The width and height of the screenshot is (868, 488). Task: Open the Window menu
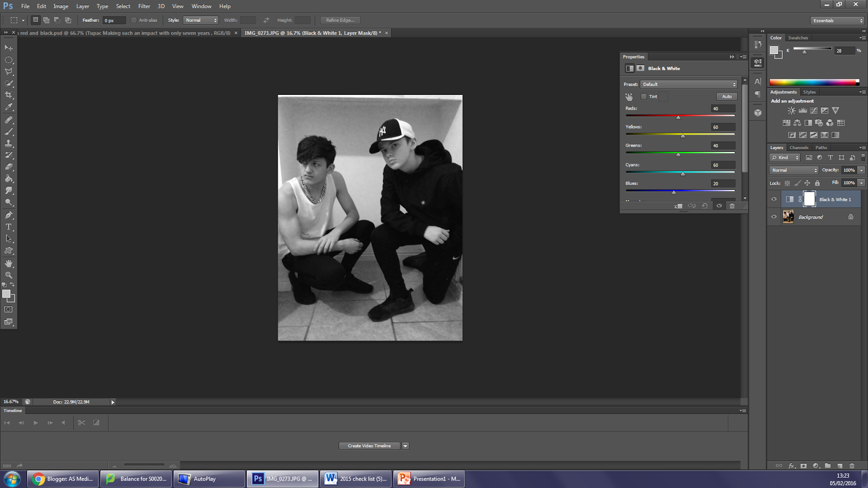tap(201, 7)
